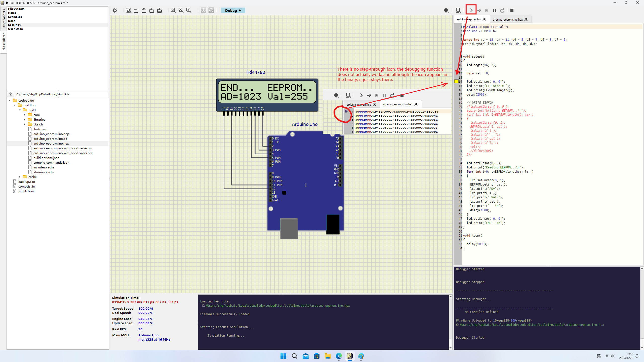Click the zoom one-to-one magnifier icon
Image resolution: width=644 pixels, height=362 pixels.
pos(189,10)
